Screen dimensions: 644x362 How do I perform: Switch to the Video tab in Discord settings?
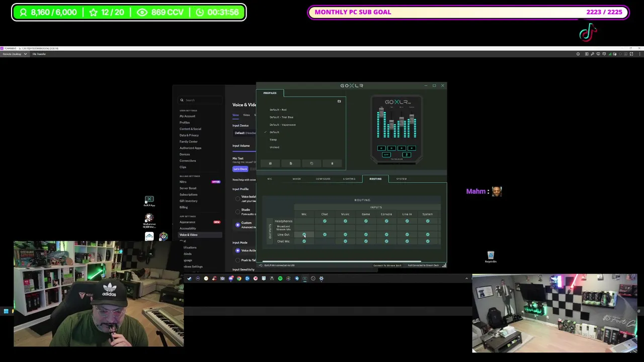[x=247, y=115]
